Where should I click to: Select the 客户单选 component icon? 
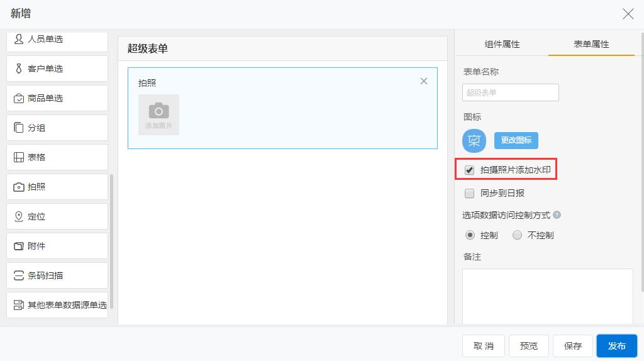19,69
